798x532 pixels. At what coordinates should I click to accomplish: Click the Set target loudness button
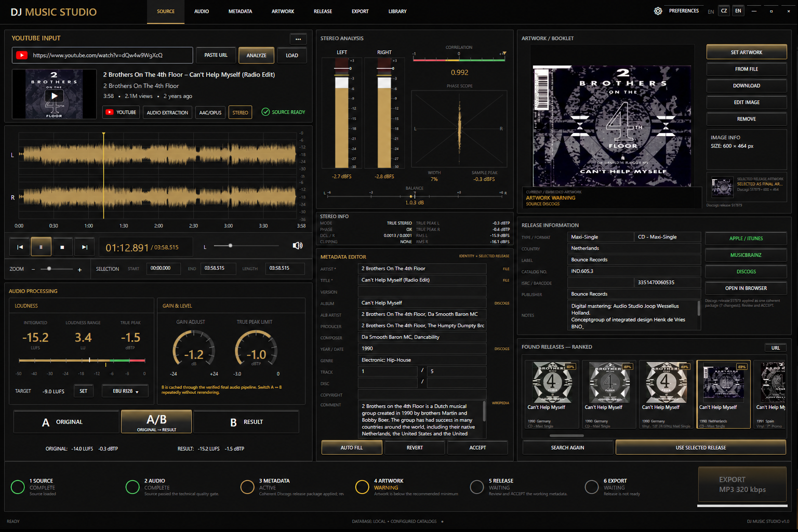pos(84,391)
